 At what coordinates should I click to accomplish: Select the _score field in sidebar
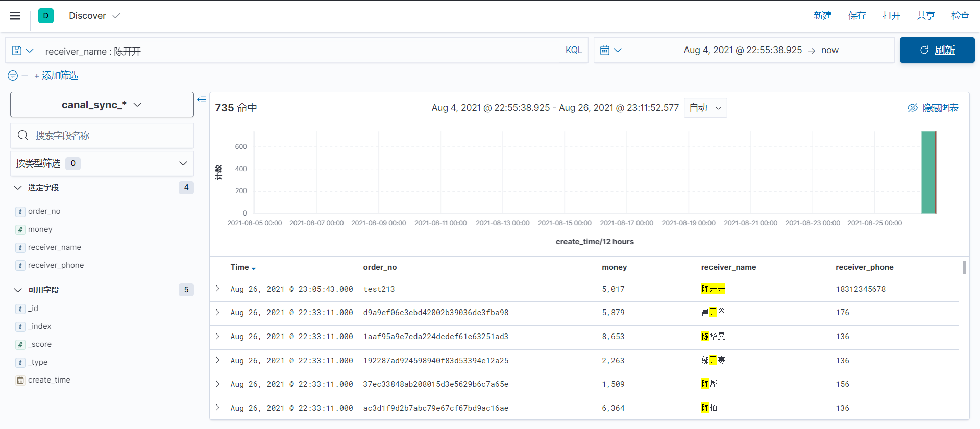pyautogui.click(x=40, y=344)
